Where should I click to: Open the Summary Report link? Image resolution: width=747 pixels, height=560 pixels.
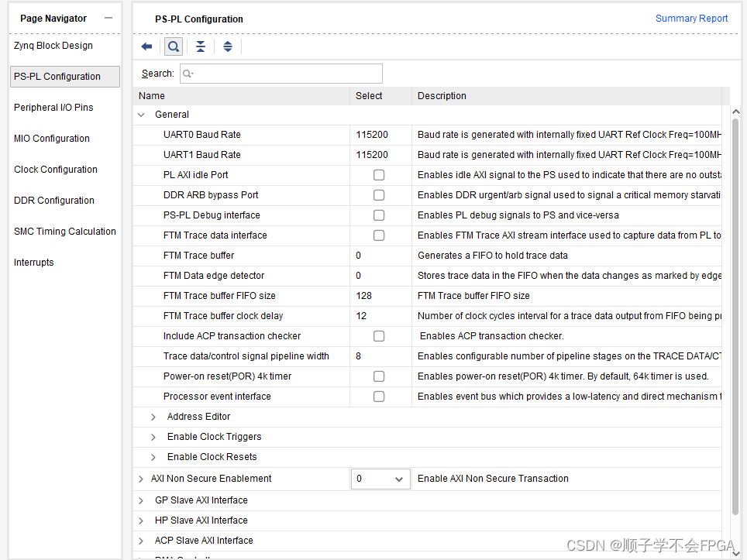691,18
